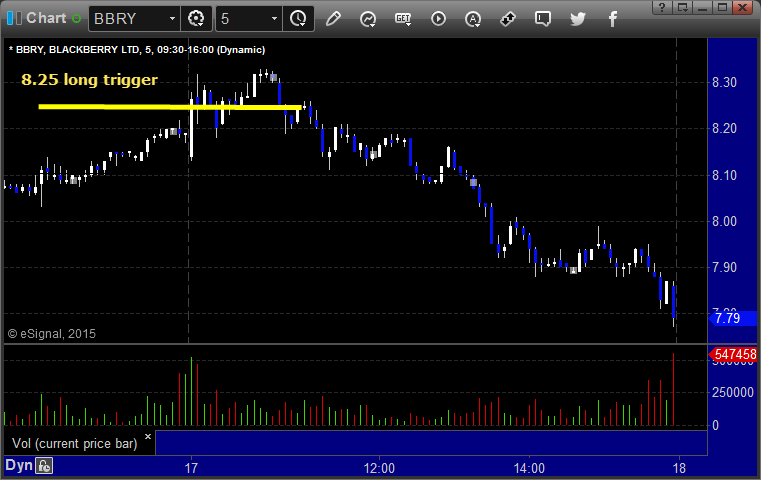The height and width of the screenshot is (480, 761).
Task: Edit the BBRY symbol field
Action: [128, 19]
